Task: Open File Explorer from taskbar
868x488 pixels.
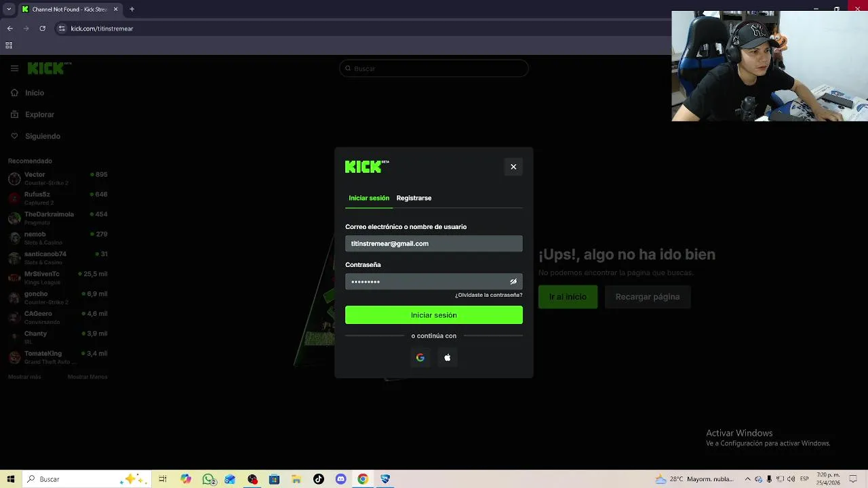Action: (x=296, y=479)
